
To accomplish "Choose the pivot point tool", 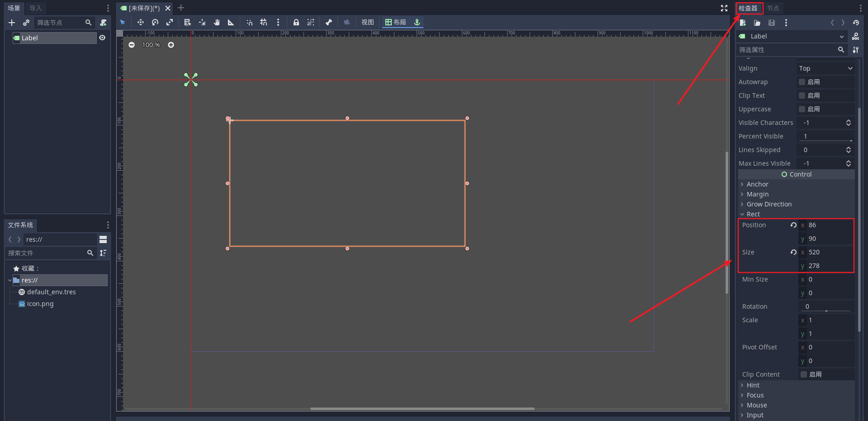I will [202, 22].
